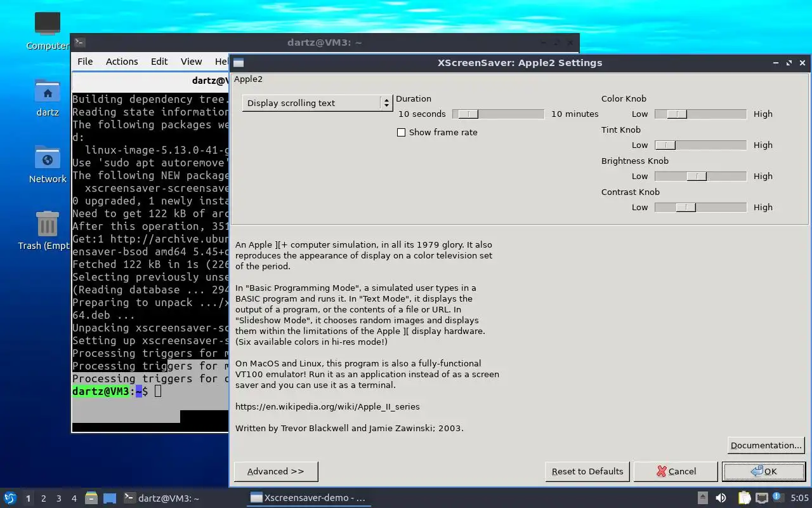Click the terminal title bar 'dartz@VM3: ~'
The image size is (812, 508).
point(324,43)
